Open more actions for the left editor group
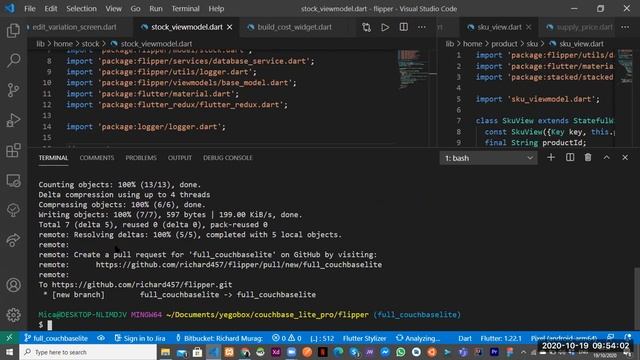This screenshot has height=360, width=640. point(422,27)
